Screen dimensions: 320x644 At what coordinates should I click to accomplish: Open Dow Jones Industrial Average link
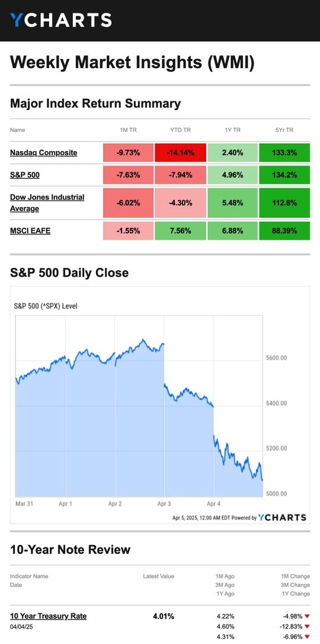[47, 203]
